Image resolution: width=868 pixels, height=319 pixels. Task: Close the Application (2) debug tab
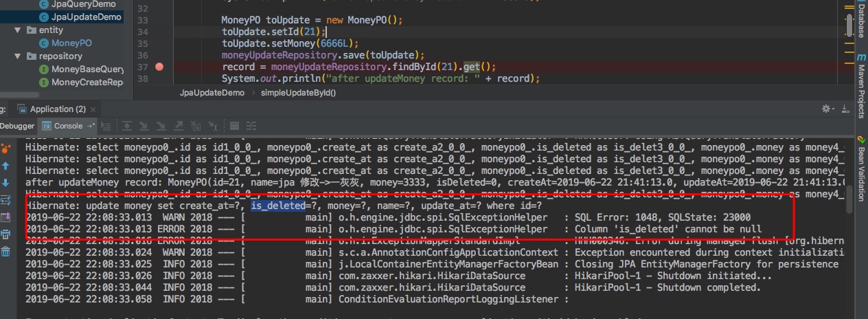92,109
